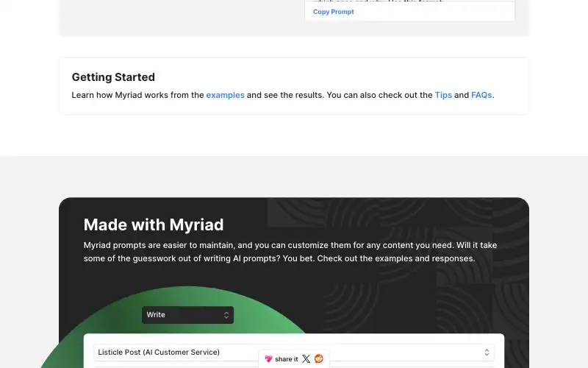This screenshot has height=368, width=588.
Task: Open the FAQs link
Action: [481, 95]
